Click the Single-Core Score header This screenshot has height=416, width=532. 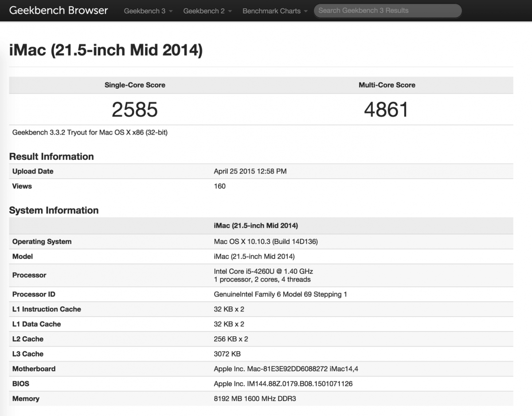point(135,85)
